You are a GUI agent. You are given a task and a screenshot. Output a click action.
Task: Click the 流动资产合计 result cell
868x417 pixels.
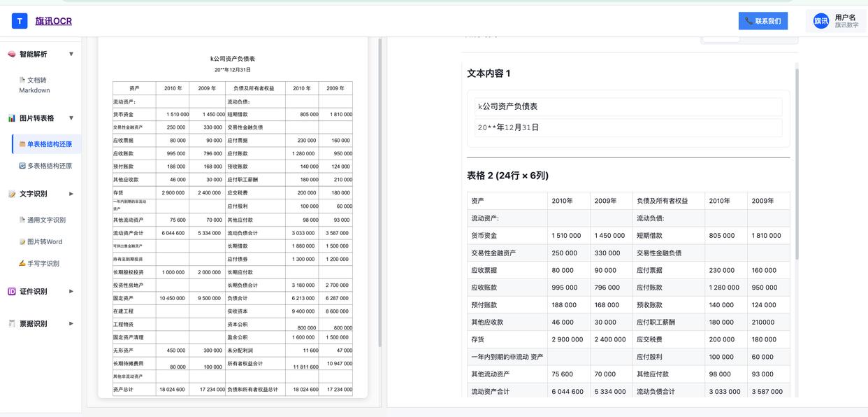click(x=507, y=392)
